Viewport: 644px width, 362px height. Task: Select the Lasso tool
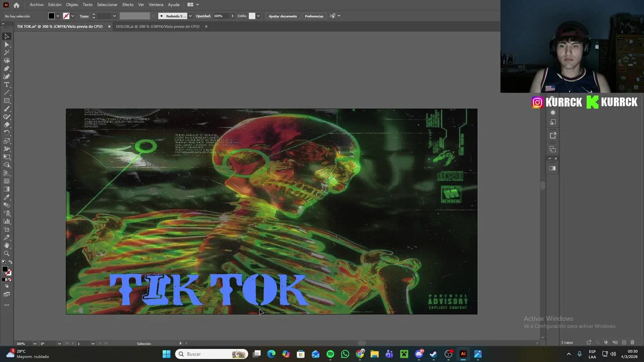[x=7, y=60]
